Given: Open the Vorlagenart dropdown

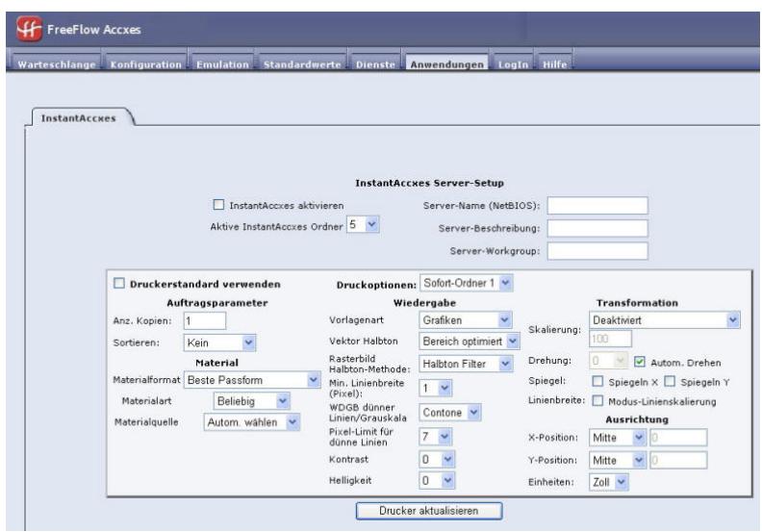Looking at the screenshot, I should click(465, 319).
